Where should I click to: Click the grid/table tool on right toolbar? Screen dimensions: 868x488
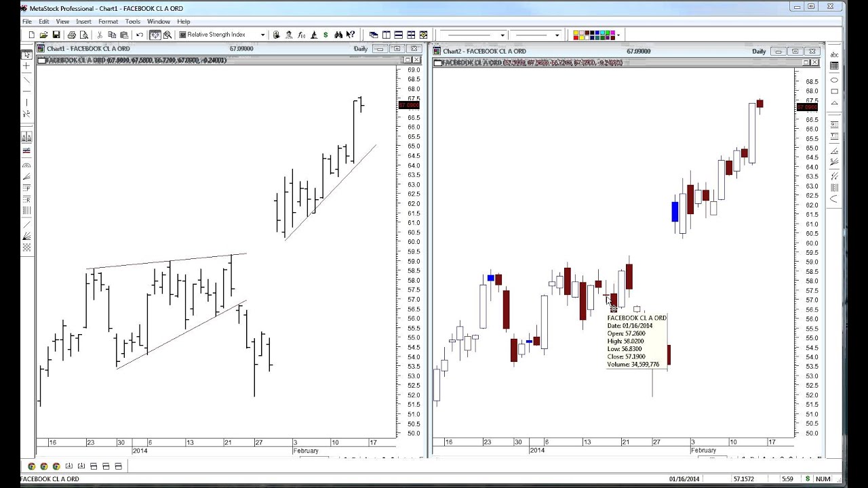coord(834,66)
